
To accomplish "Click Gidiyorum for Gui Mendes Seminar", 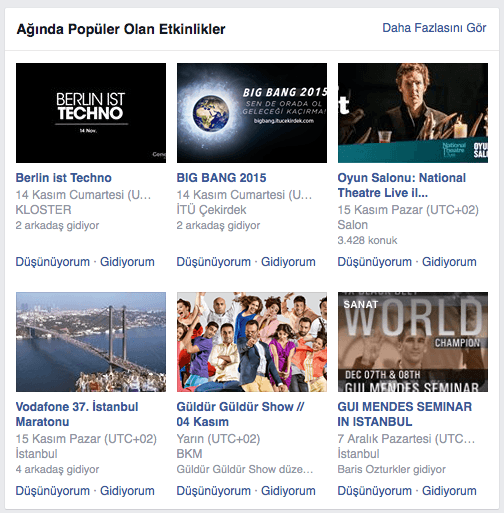I will click(x=449, y=491).
